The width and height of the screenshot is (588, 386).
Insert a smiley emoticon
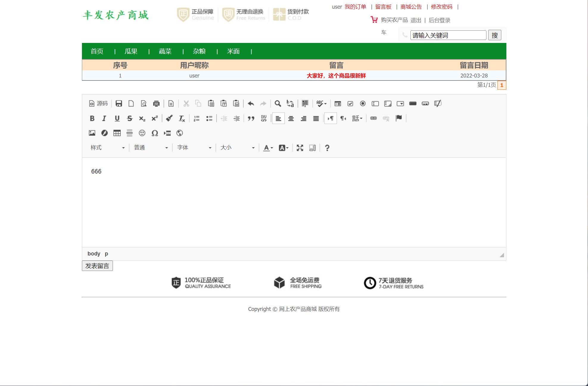click(142, 133)
